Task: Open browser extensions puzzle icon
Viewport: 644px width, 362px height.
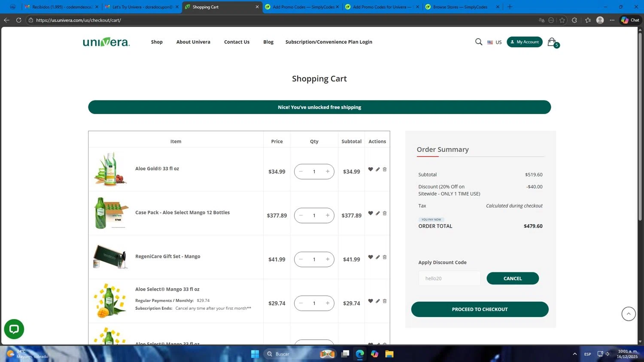Action: pos(574,20)
